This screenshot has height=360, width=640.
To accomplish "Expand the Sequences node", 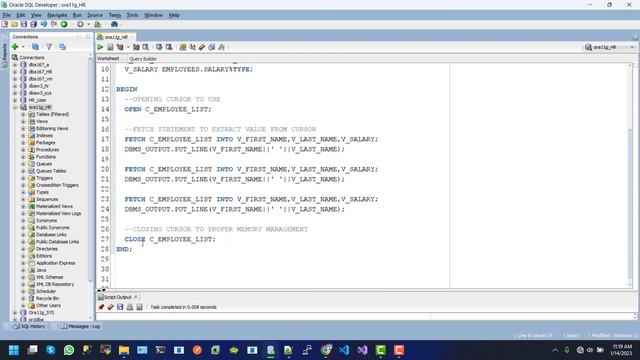I will point(23,199).
